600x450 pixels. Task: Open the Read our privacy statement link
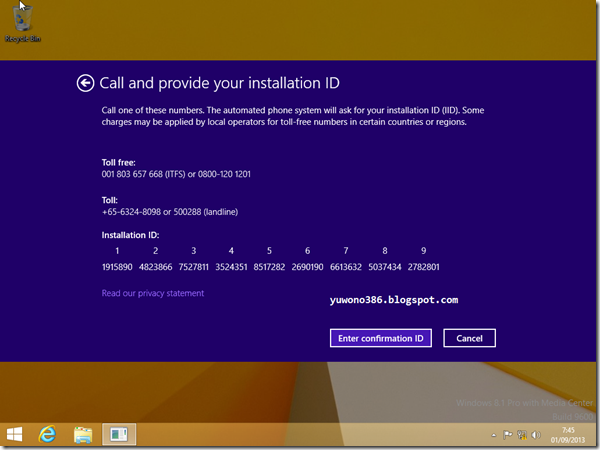(153, 293)
